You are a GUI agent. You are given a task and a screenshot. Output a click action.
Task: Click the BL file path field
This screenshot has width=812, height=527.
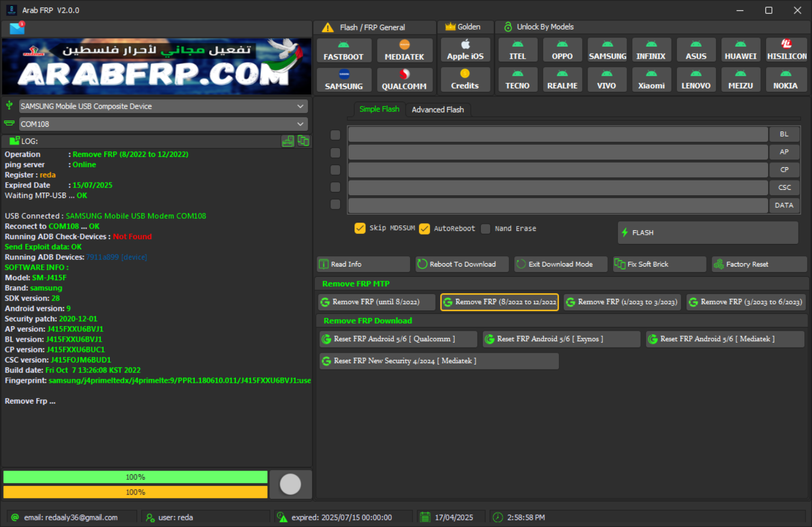(x=558, y=134)
